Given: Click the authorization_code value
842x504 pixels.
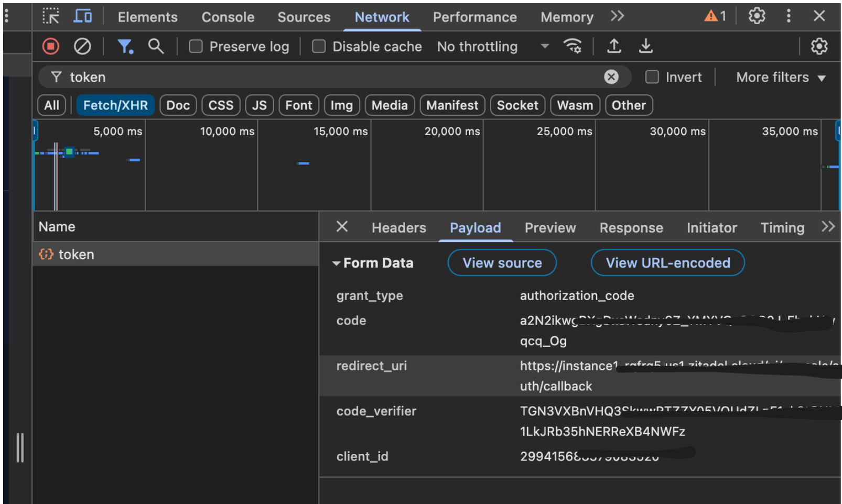Looking at the screenshot, I should click(577, 295).
